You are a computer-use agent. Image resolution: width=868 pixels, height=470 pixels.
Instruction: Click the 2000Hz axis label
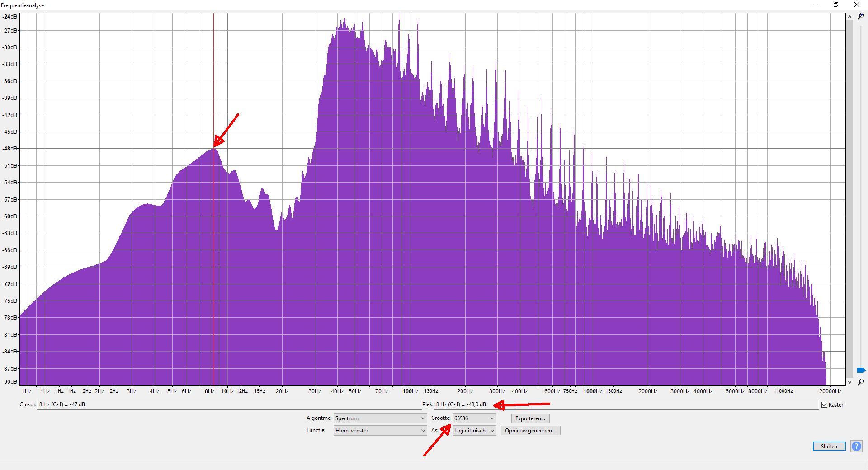click(x=648, y=391)
